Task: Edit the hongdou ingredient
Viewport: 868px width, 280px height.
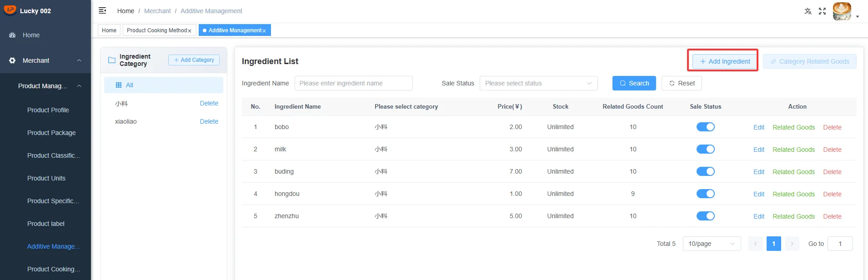Action: pos(759,194)
